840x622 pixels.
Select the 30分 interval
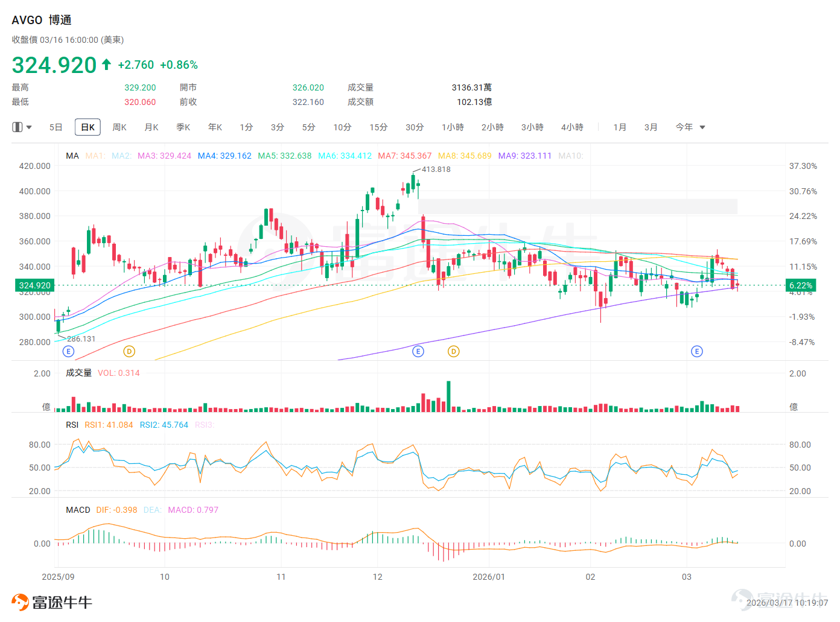point(415,127)
